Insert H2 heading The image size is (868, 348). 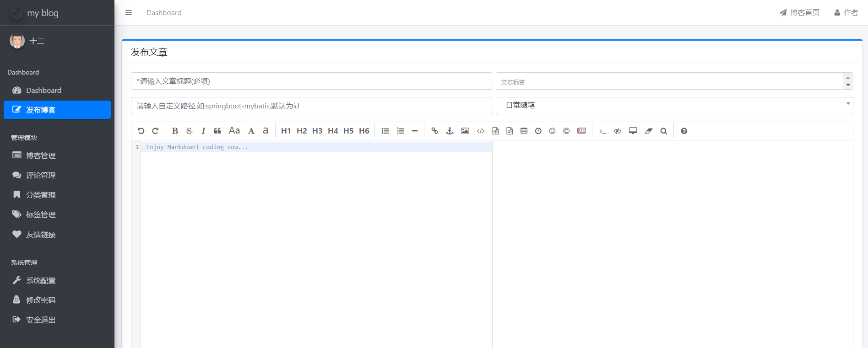302,131
